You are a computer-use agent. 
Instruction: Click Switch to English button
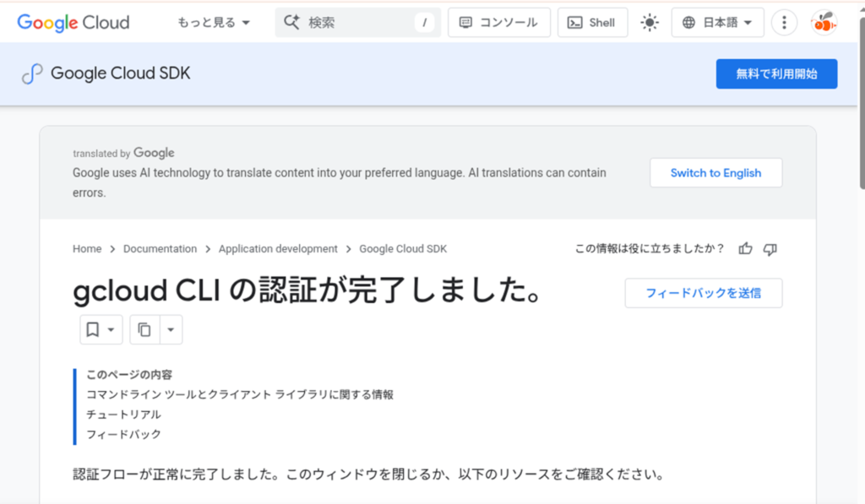715,173
